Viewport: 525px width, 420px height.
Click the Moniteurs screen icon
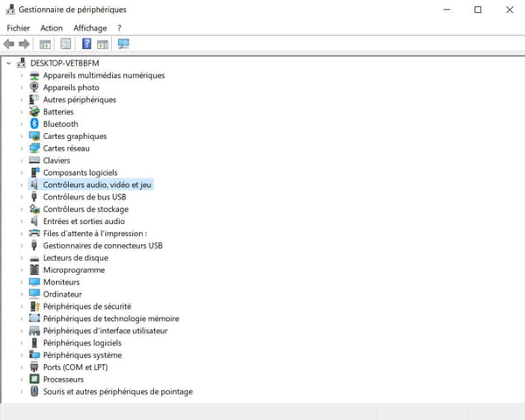coord(34,282)
